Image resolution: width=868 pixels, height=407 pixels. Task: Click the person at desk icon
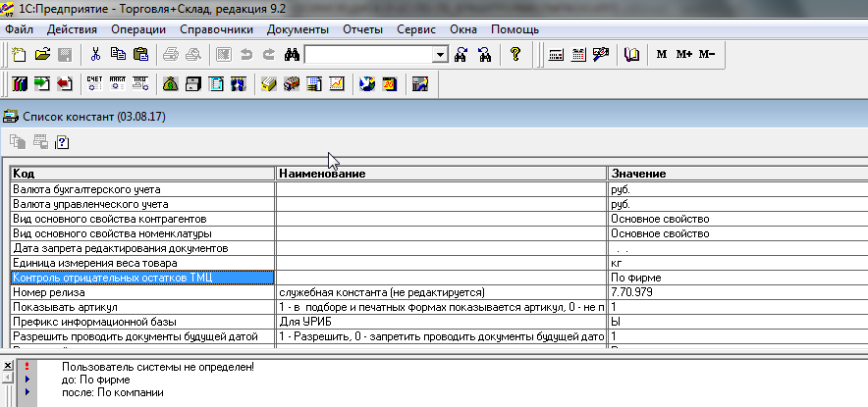click(x=420, y=84)
